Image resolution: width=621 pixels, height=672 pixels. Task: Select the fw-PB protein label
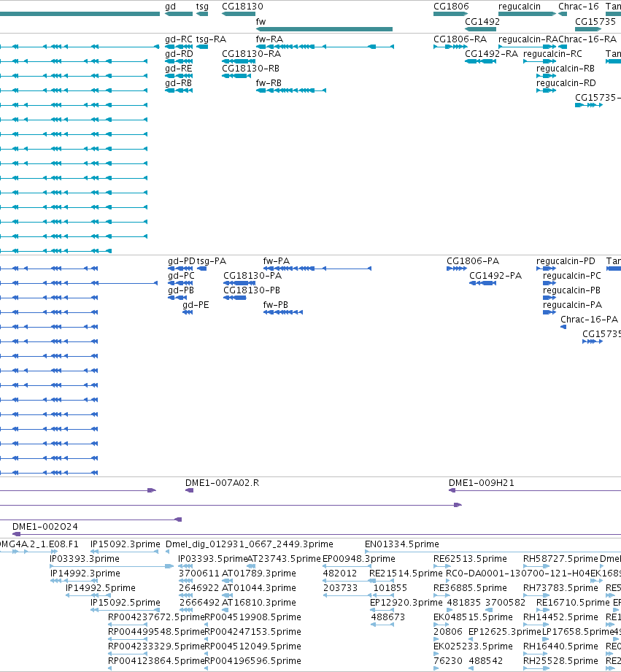coord(276,305)
